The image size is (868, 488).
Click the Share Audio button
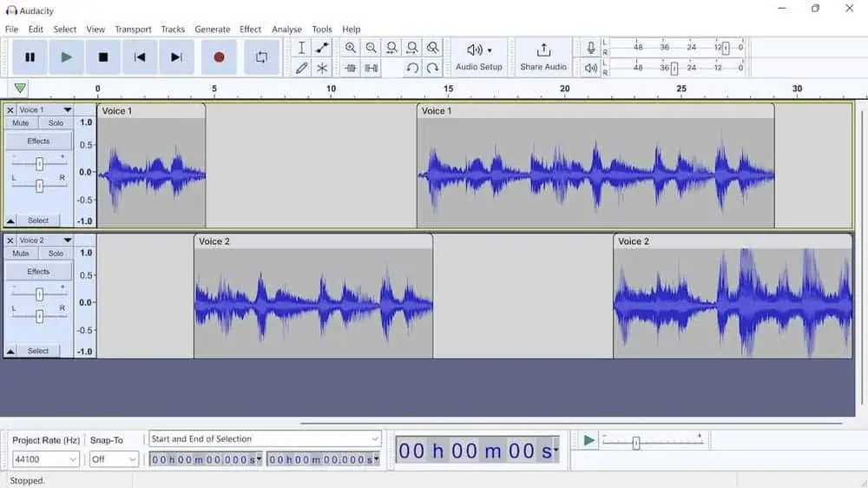coord(543,57)
